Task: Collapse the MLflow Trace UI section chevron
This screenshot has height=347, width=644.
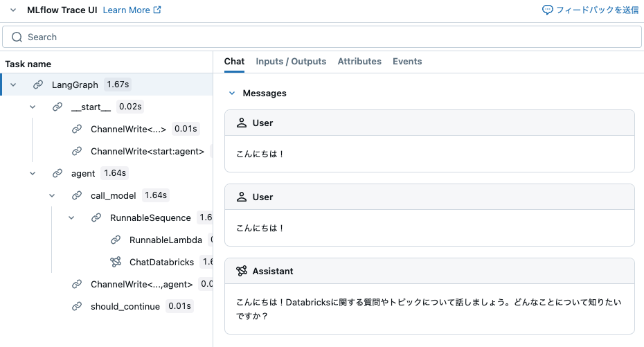Action: point(13,10)
